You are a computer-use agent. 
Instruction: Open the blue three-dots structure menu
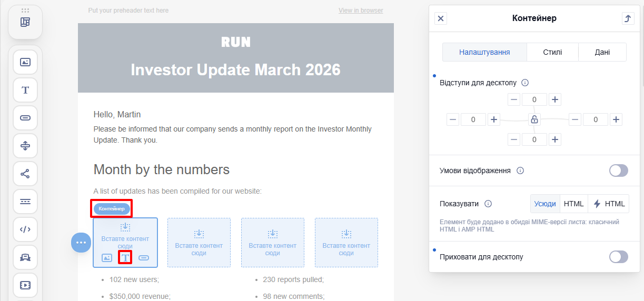pyautogui.click(x=81, y=243)
